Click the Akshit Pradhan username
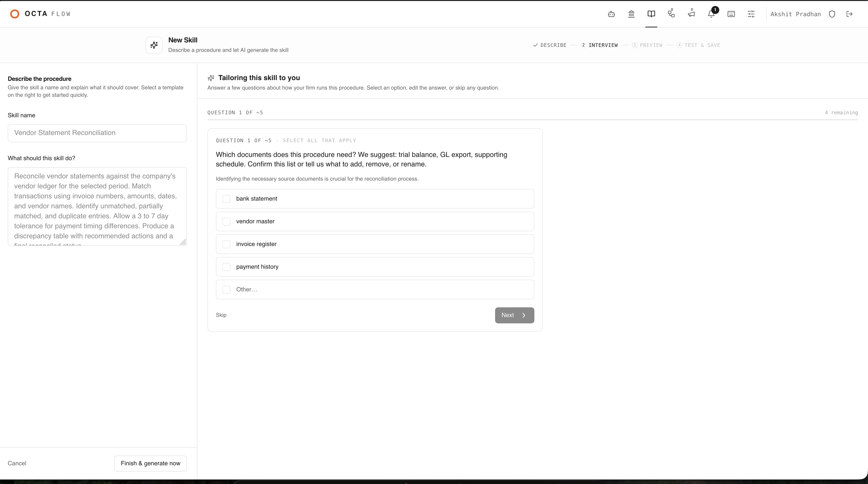The width and height of the screenshot is (868, 484). tap(796, 14)
